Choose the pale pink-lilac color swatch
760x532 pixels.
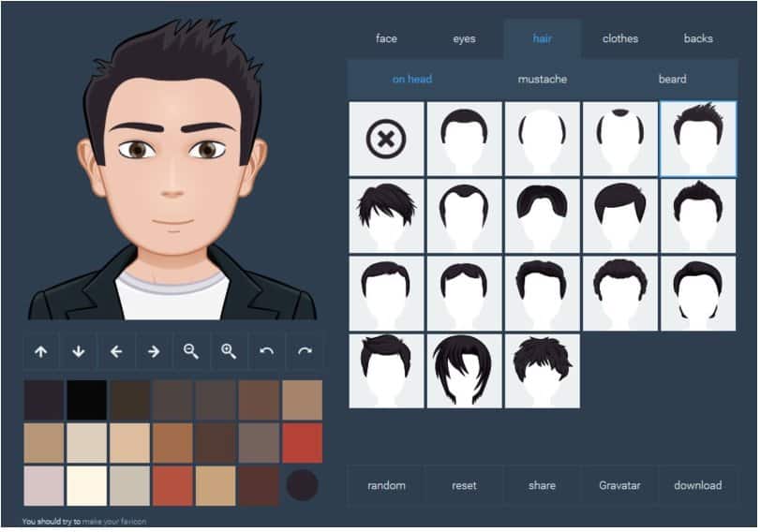point(44,486)
